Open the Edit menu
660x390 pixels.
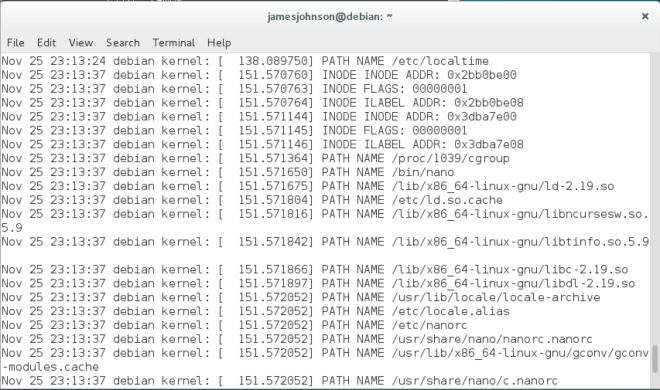[x=46, y=43]
